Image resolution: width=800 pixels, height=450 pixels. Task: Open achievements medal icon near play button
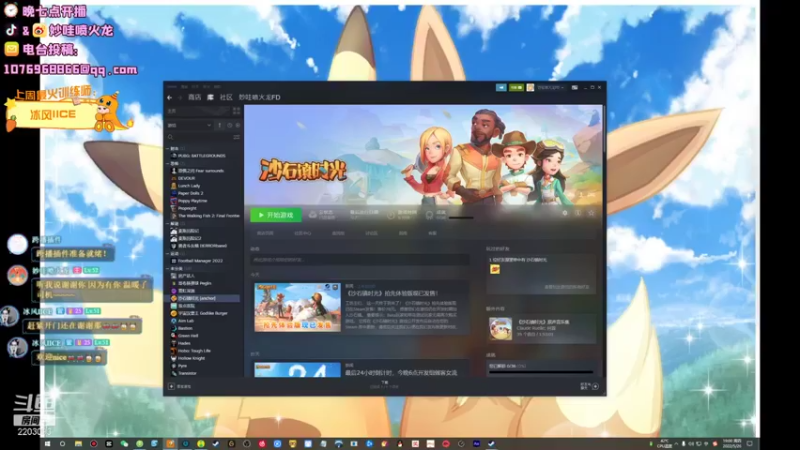point(429,215)
